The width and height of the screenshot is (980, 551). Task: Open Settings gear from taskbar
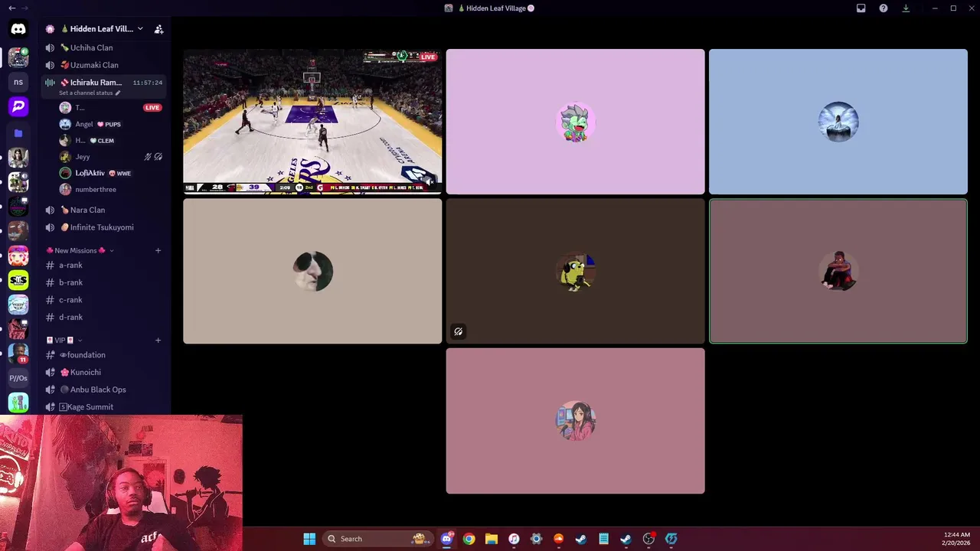point(536,539)
